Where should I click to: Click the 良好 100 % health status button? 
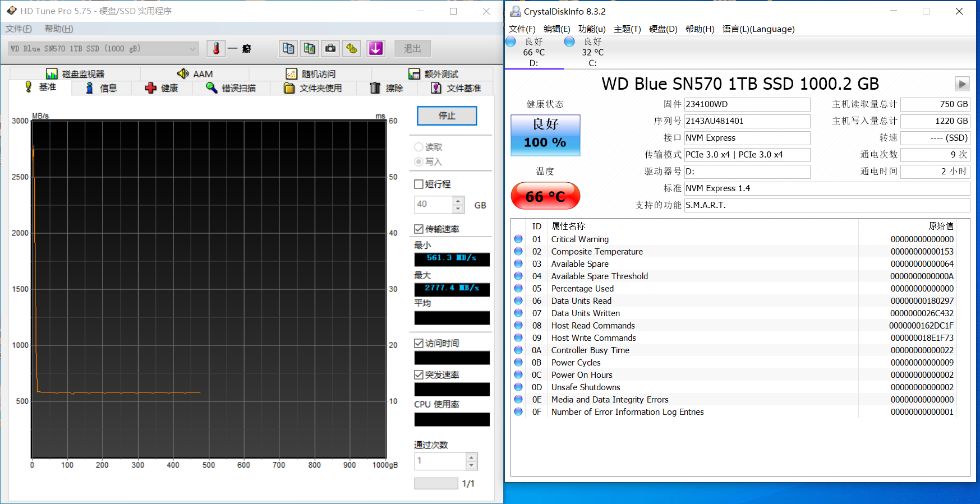545,135
